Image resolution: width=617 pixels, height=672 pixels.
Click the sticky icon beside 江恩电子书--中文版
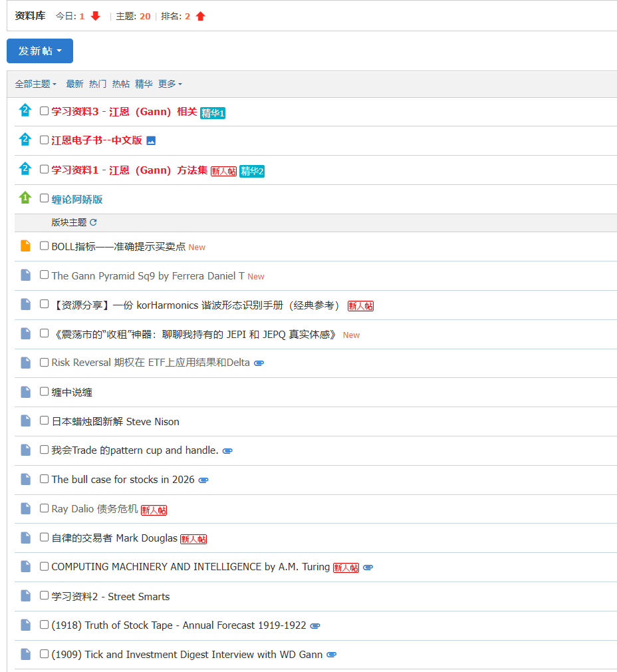pyautogui.click(x=25, y=139)
